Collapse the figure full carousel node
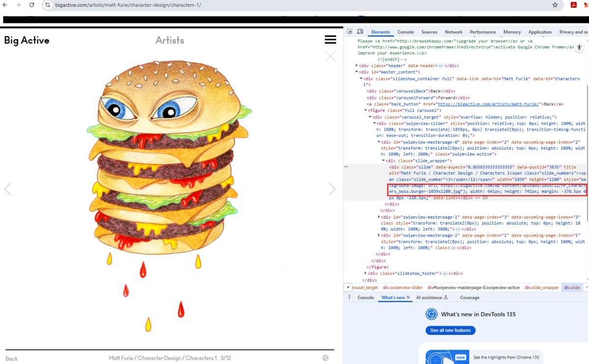The height and width of the screenshot is (364, 589). pos(366,110)
